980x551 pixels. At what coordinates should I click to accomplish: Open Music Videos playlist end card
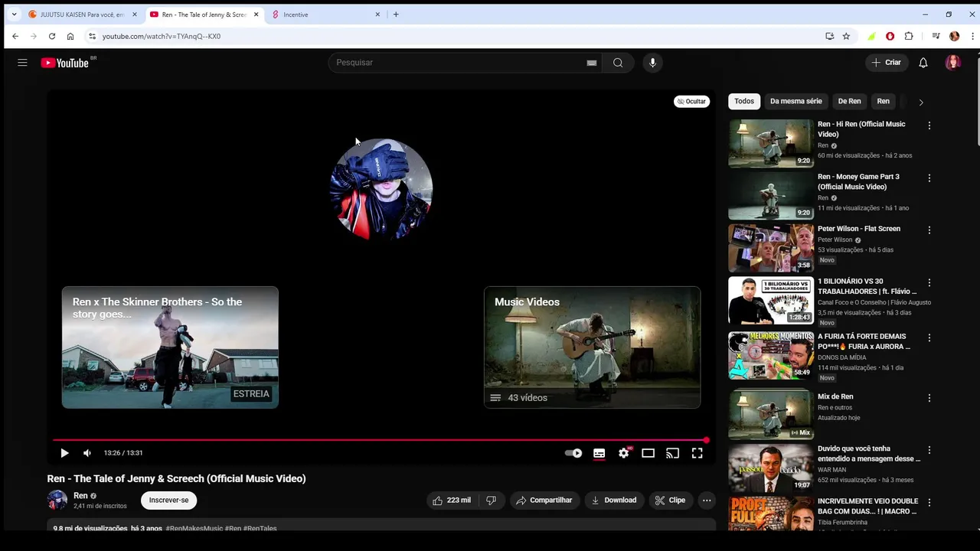[592, 347]
